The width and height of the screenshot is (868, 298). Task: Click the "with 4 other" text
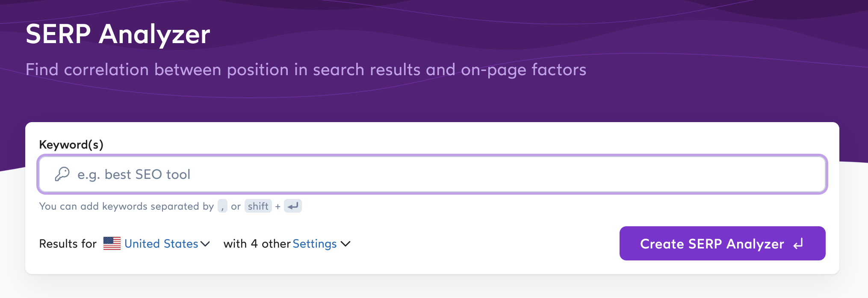coord(257,244)
